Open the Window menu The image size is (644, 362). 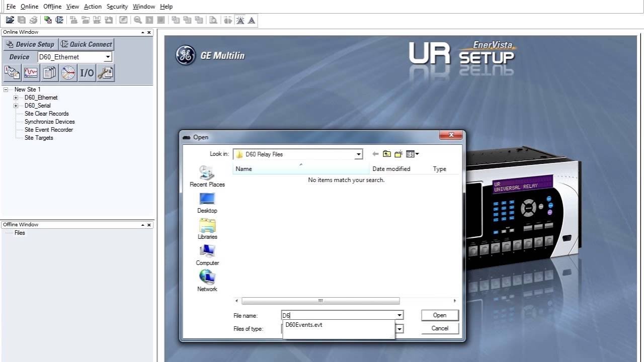tap(144, 7)
